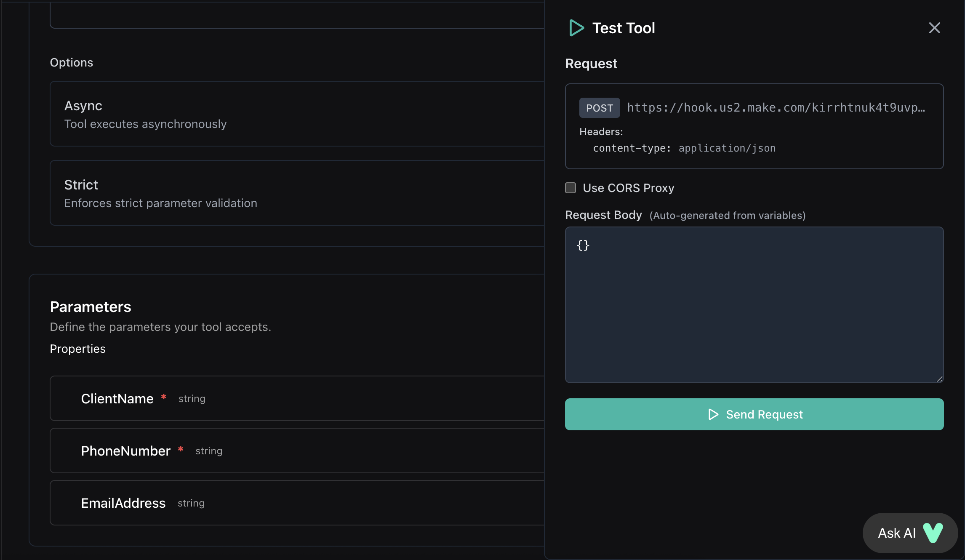The height and width of the screenshot is (560, 965).
Task: Click the play icon inside Send Request
Action: coord(713,414)
